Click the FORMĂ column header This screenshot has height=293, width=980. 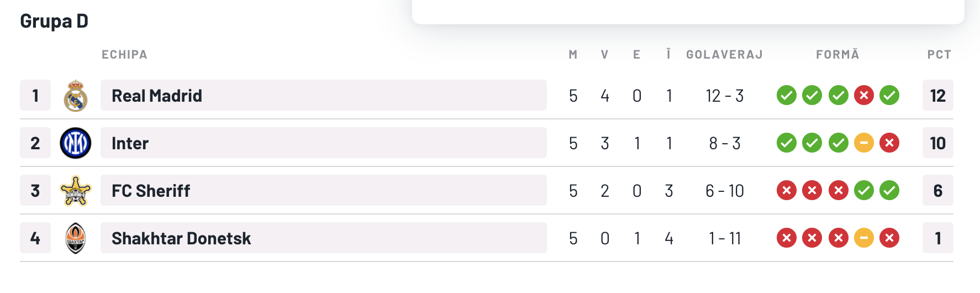click(x=838, y=54)
